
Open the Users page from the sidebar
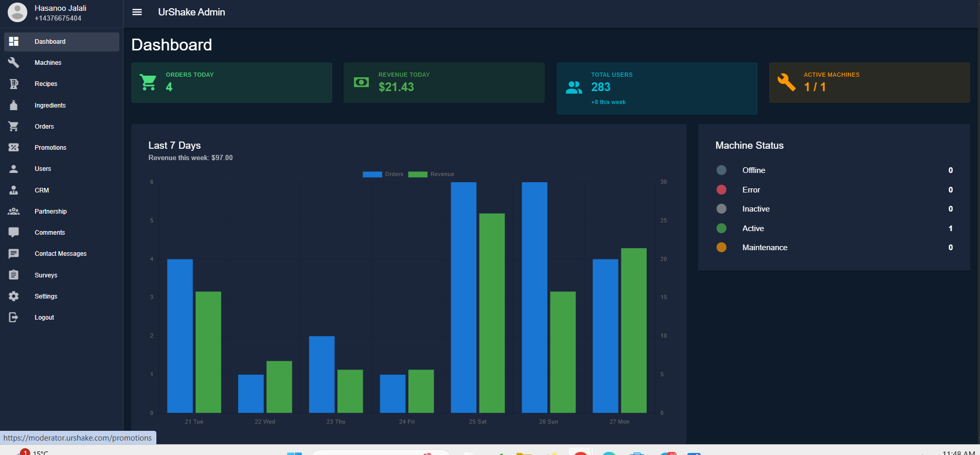pyautogui.click(x=43, y=169)
